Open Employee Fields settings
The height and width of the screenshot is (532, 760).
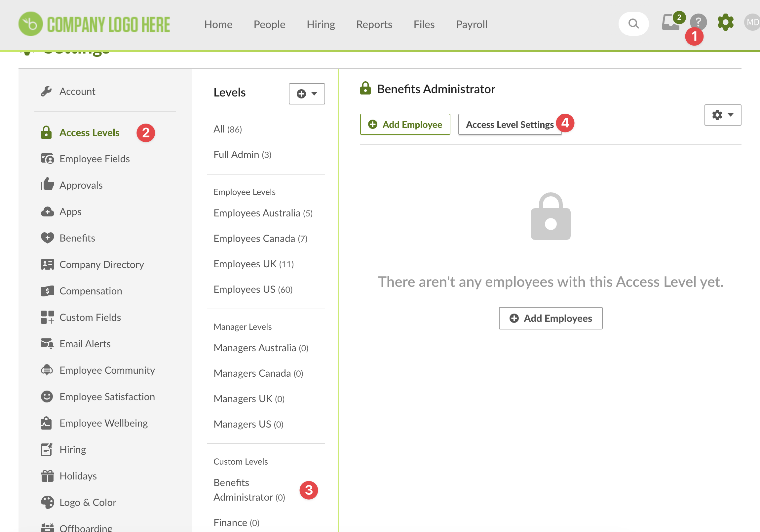click(94, 159)
